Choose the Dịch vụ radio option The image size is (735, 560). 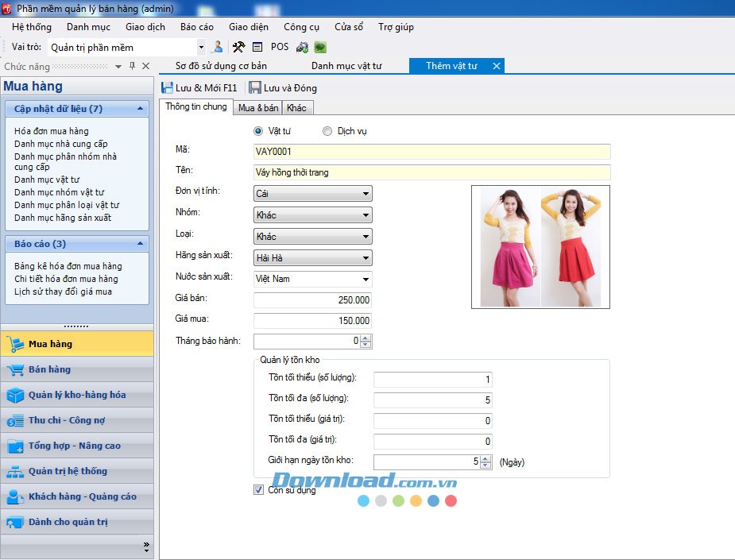[x=327, y=131]
